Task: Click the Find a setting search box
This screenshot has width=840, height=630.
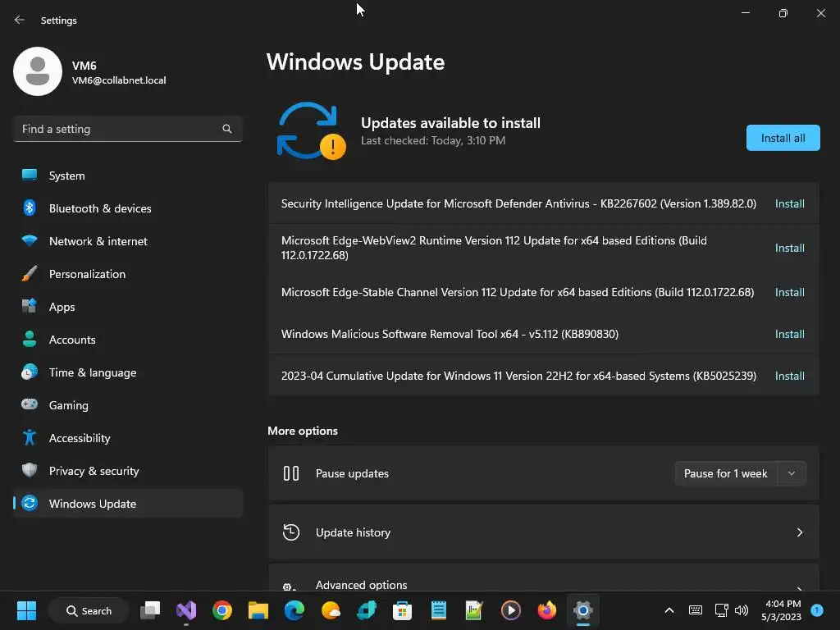Action: coord(127,129)
